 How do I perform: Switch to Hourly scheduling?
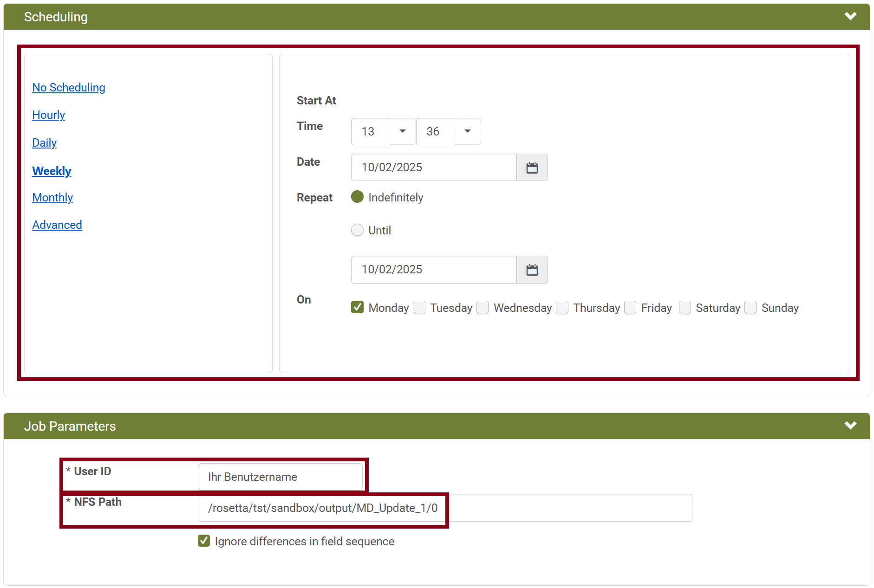click(x=48, y=115)
